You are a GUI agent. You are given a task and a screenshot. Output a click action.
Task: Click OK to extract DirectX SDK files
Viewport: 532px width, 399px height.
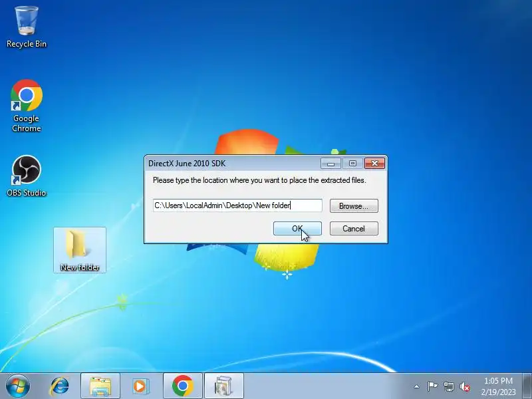[297, 228]
